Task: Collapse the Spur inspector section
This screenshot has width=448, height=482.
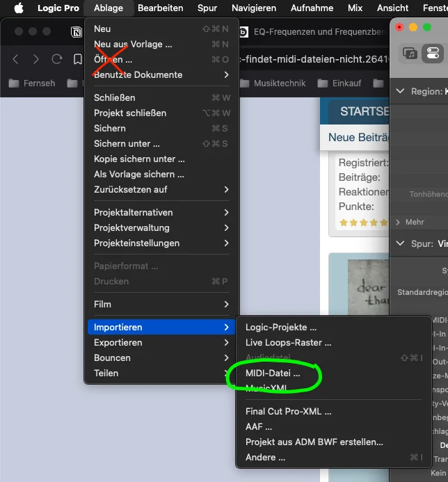Action: click(x=400, y=243)
